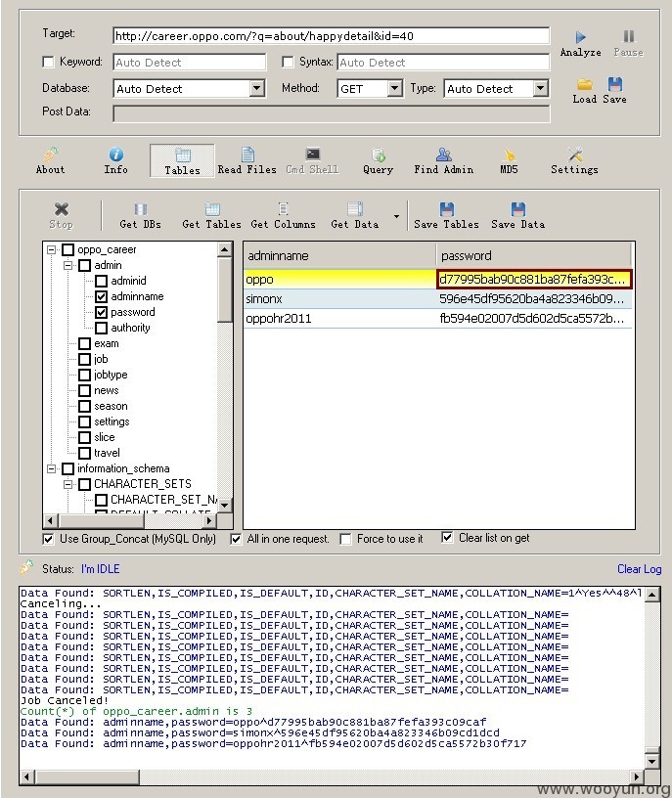The width and height of the screenshot is (672, 798).
Task: Toggle the Syntax checkbox
Action: (x=288, y=62)
